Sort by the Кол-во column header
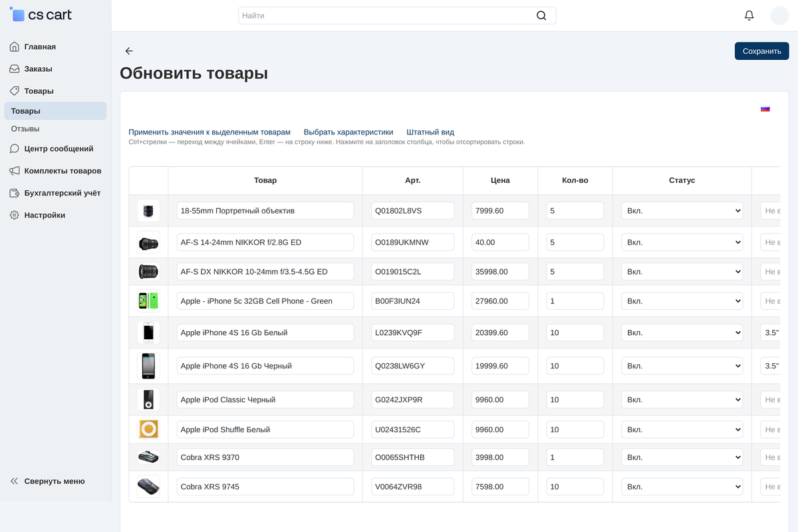The image size is (798, 532). (x=575, y=180)
